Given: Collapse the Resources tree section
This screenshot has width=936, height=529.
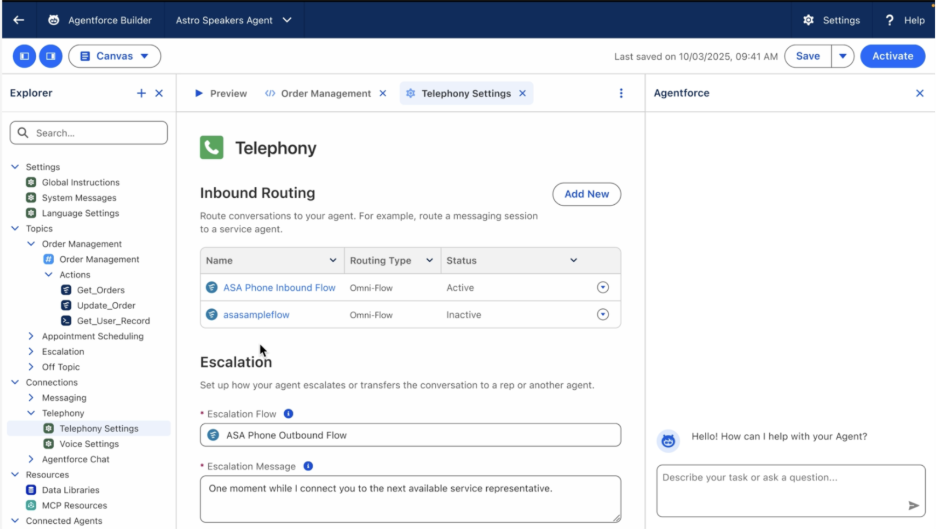Looking at the screenshot, I should tap(15, 475).
